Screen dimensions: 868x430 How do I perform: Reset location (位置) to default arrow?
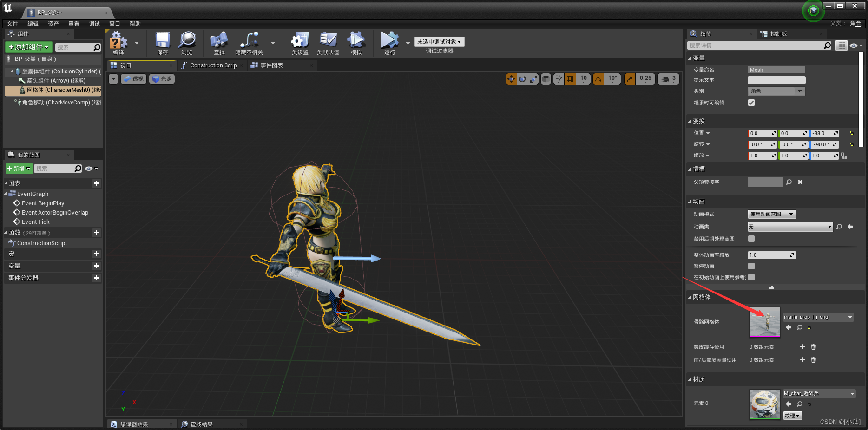point(852,133)
